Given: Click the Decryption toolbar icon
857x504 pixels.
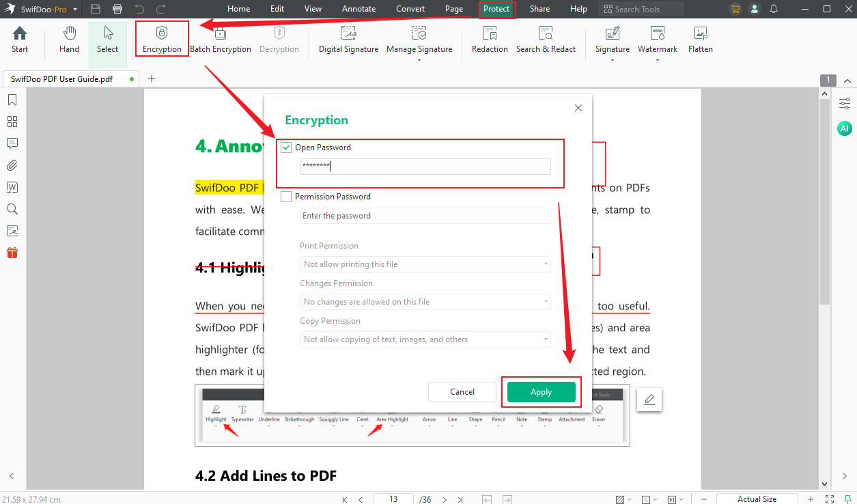Looking at the screenshot, I should point(279,40).
